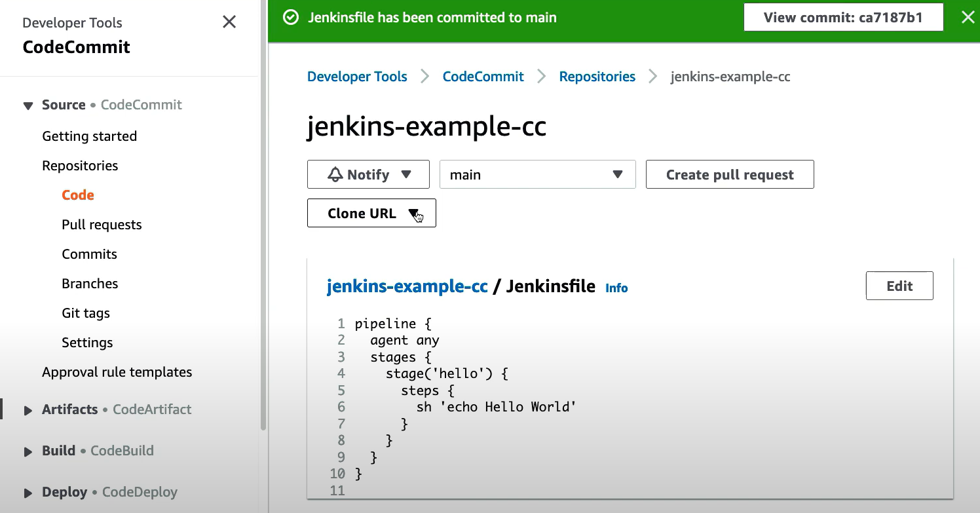Expand the Artifacts CodeArtifact section
This screenshot has width=980, height=513.
[x=28, y=410]
